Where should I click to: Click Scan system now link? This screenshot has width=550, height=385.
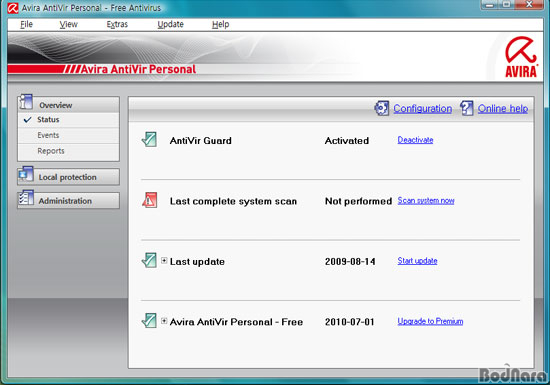coord(426,201)
